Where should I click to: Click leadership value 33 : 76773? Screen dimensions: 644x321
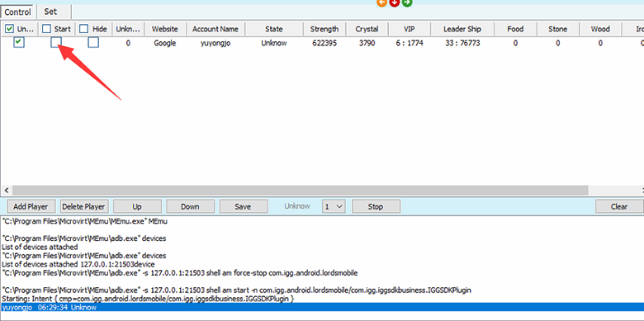[462, 43]
